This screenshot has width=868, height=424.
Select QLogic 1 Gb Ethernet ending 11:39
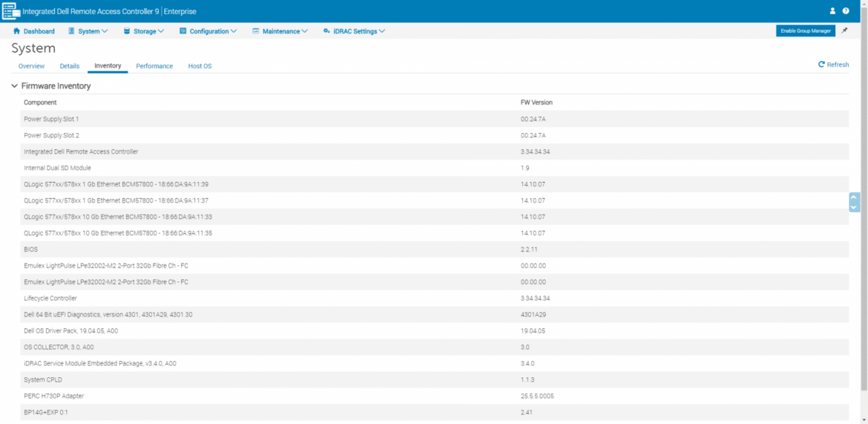(435, 184)
